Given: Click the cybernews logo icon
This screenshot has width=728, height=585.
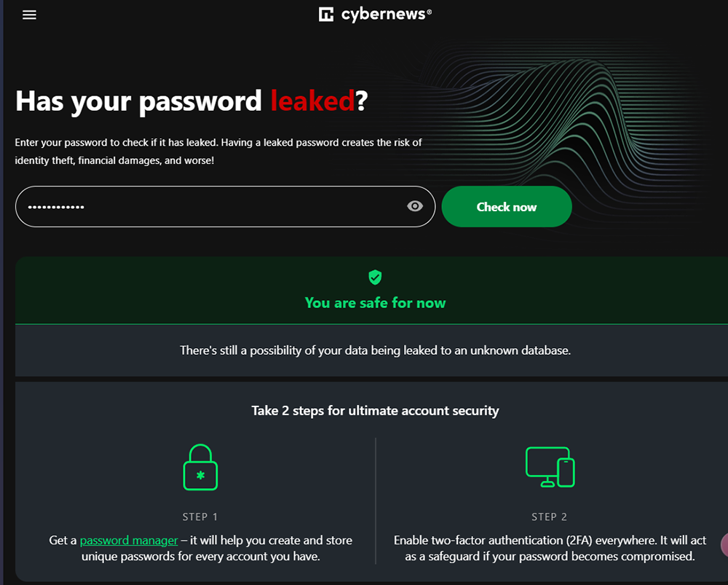Looking at the screenshot, I should (326, 15).
